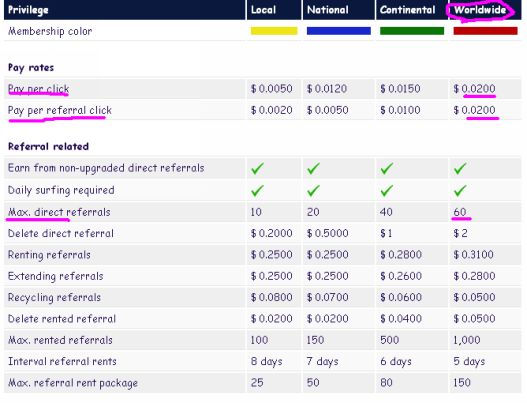527x403 pixels.
Task: Click the Local column header
Action: 264,10
